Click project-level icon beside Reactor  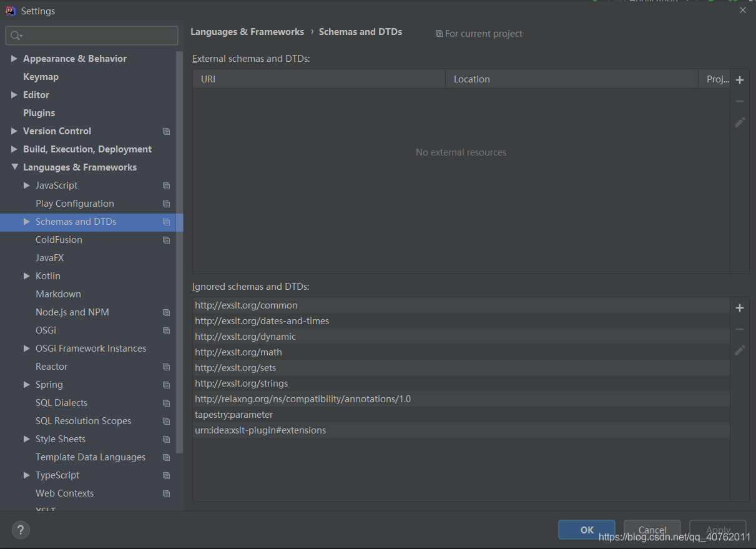coord(166,367)
